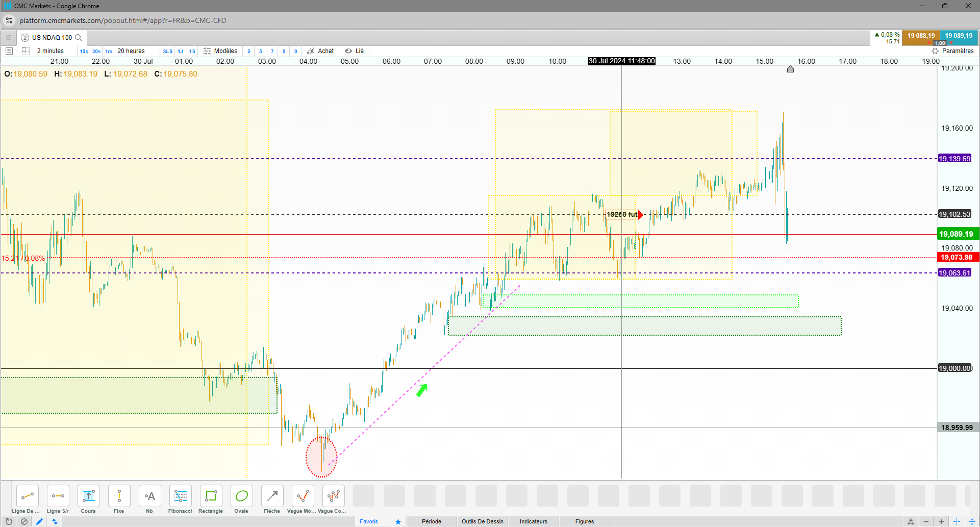Screen dimensions: 980x527
Task: View site information icon in address bar
Action: tap(9, 20)
